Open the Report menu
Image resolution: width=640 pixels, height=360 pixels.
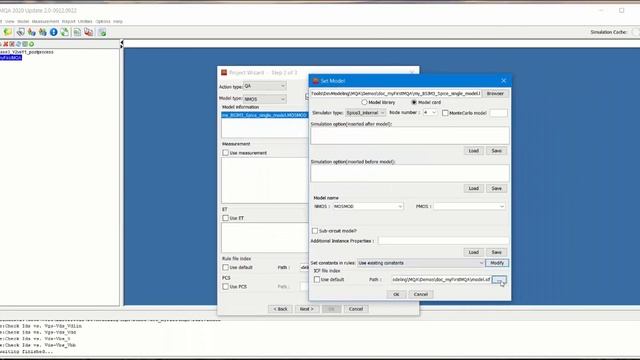[x=69, y=21]
